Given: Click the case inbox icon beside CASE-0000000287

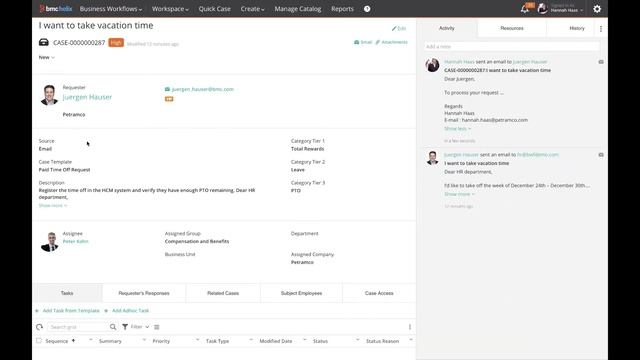Looking at the screenshot, I should (44, 42).
